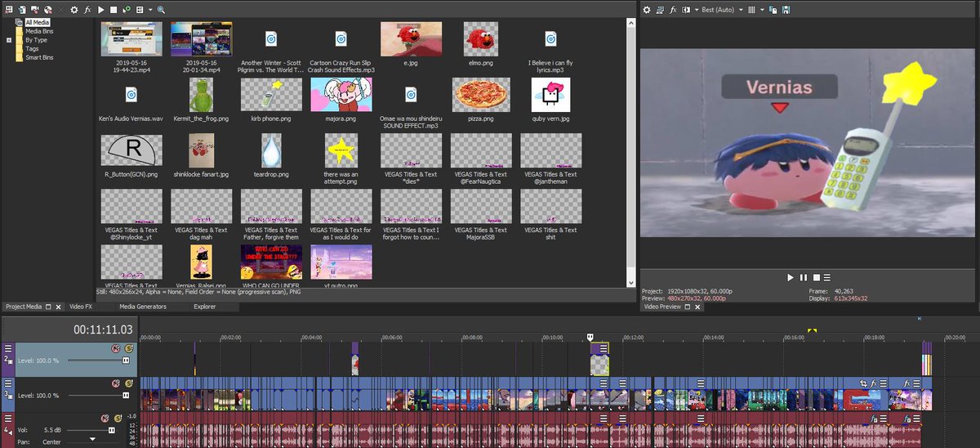Click Overlays grid icon in preview toolbar
The image size is (980, 448).
(x=751, y=10)
